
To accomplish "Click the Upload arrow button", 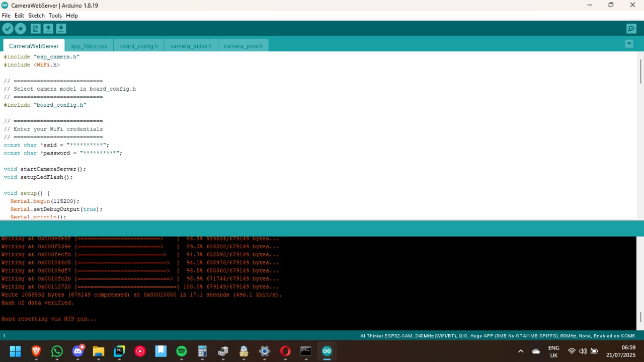I will click(21, 29).
